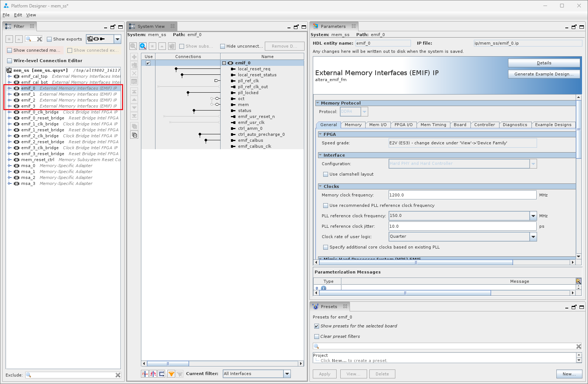The width and height of the screenshot is (588, 384).
Task: Click the loop-arrow icon beside the orange funnel
Action: tap(162, 374)
